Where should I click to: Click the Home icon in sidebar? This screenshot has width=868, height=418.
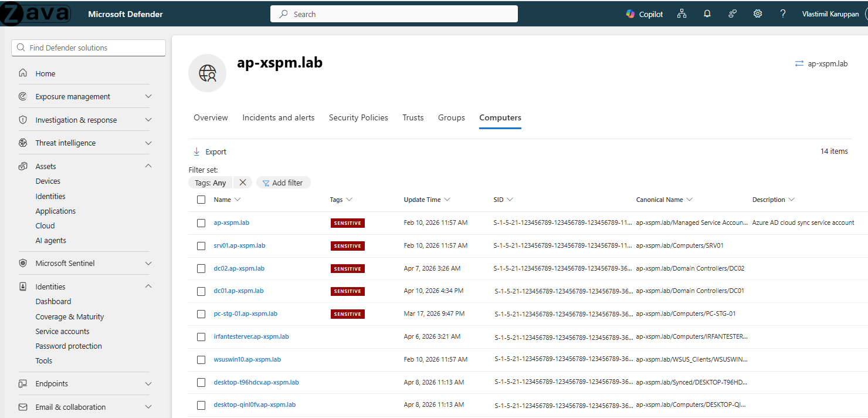coord(23,73)
